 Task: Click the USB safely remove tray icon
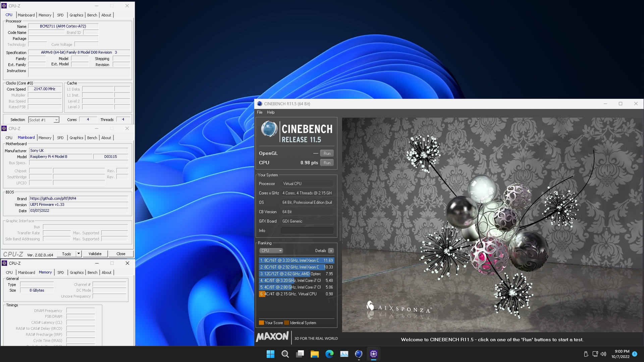pyautogui.click(x=586, y=354)
